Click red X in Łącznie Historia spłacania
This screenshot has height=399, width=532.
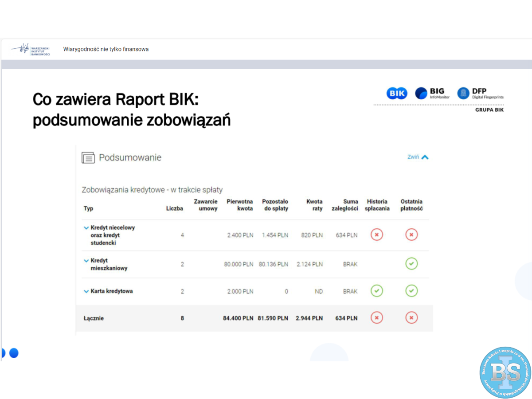377,318
